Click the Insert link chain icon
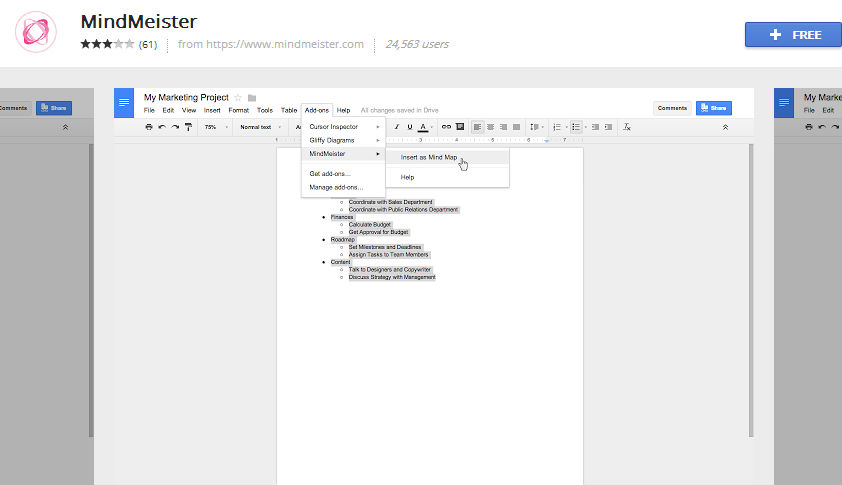Screen dimensions: 842x485 point(446,127)
